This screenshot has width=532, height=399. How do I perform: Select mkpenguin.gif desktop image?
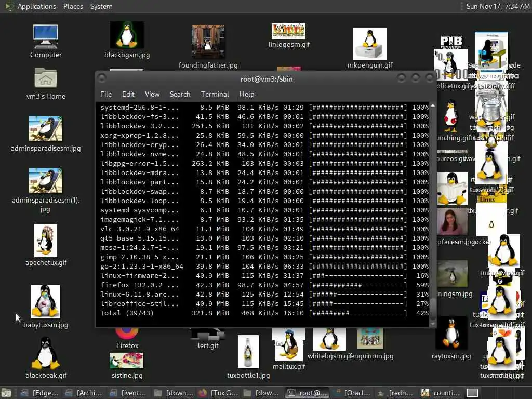[x=370, y=48]
